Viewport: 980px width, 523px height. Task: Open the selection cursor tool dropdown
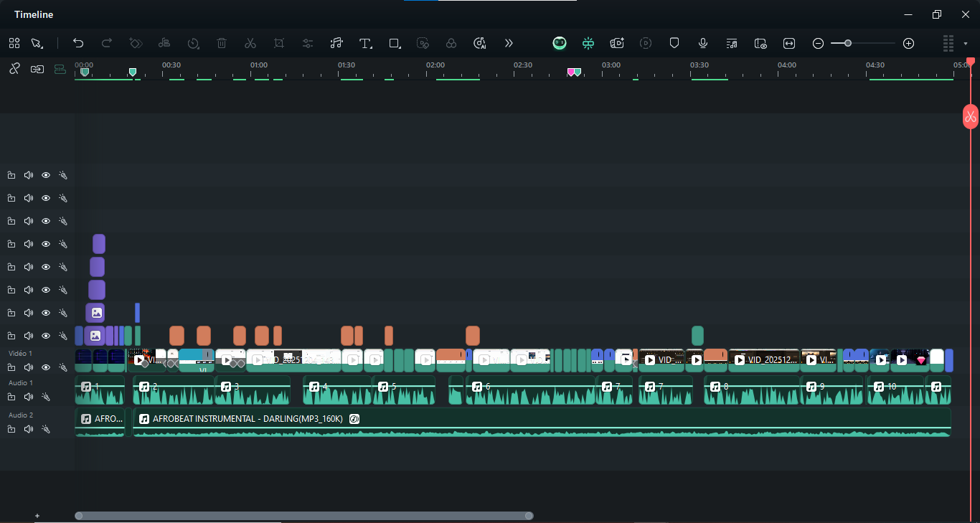tap(37, 43)
